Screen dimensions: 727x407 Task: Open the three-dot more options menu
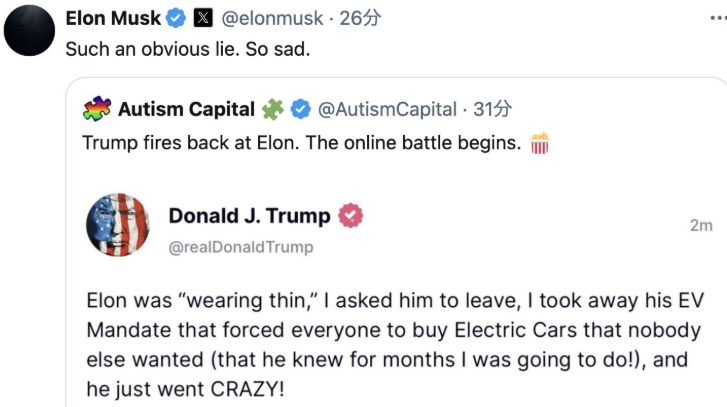point(718,18)
